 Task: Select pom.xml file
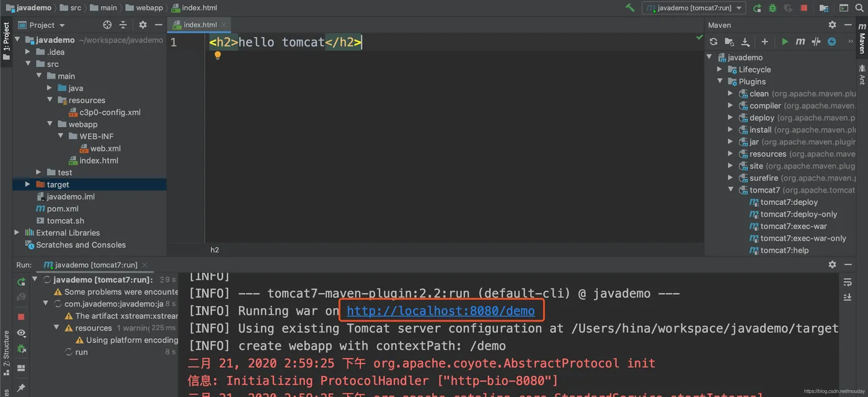click(x=57, y=209)
